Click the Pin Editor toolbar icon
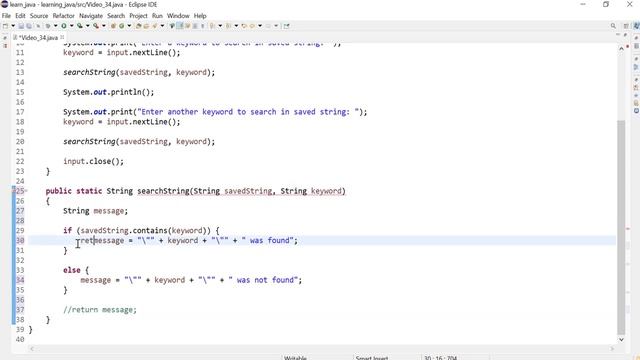640x360 pixels. coord(287,26)
